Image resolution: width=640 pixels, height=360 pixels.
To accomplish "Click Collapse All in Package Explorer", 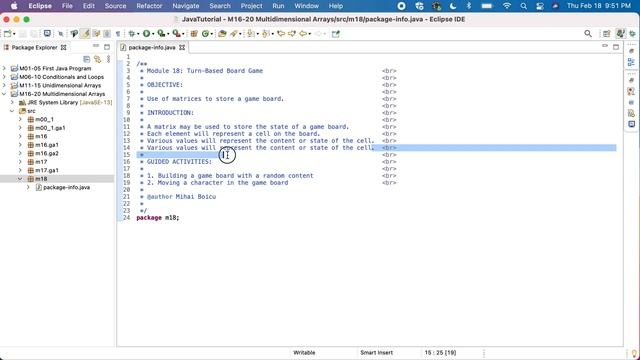I will pos(87,59).
